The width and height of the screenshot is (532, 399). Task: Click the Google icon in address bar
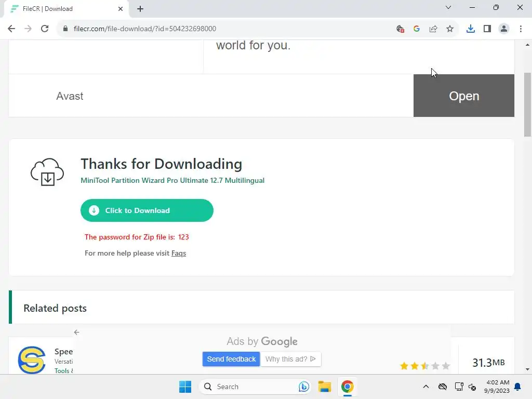point(417,29)
